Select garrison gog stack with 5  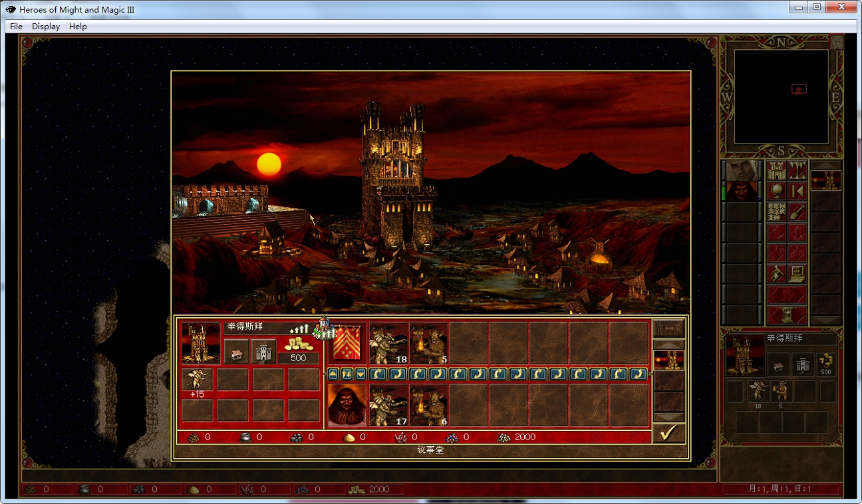pos(428,343)
